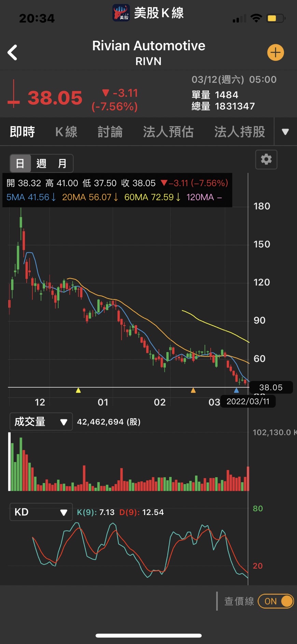Select the 日 daily period
Screen dimensions: 297x644
(x=20, y=163)
